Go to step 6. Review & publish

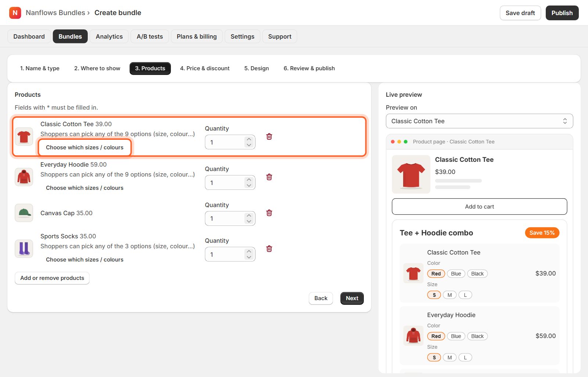pos(309,68)
